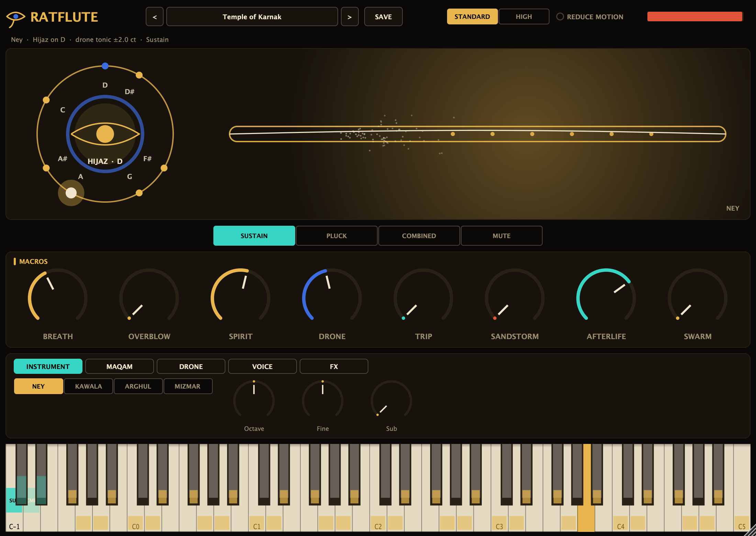
Task: Choose the ARGHUL instrument
Action: point(138,386)
